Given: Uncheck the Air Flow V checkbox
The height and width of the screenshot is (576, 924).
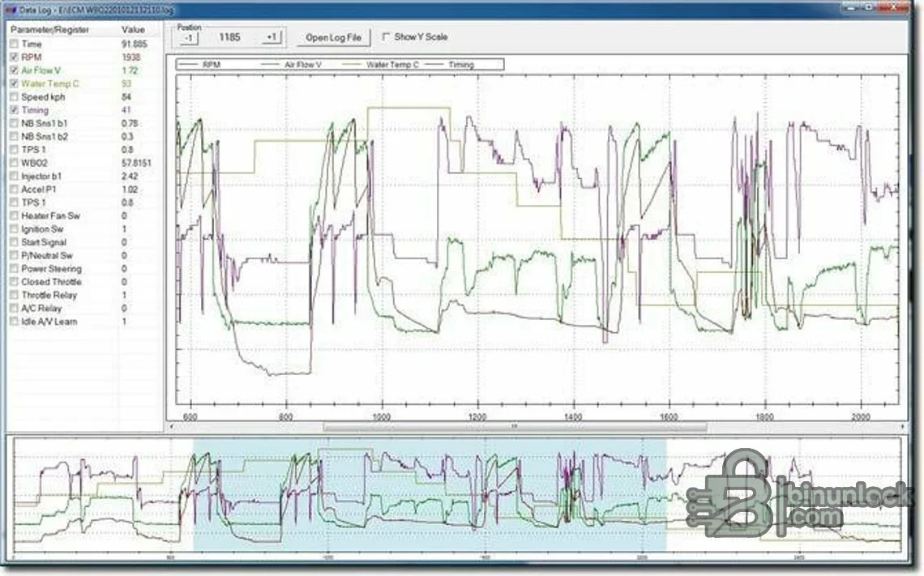Looking at the screenshot, I should 14,70.
